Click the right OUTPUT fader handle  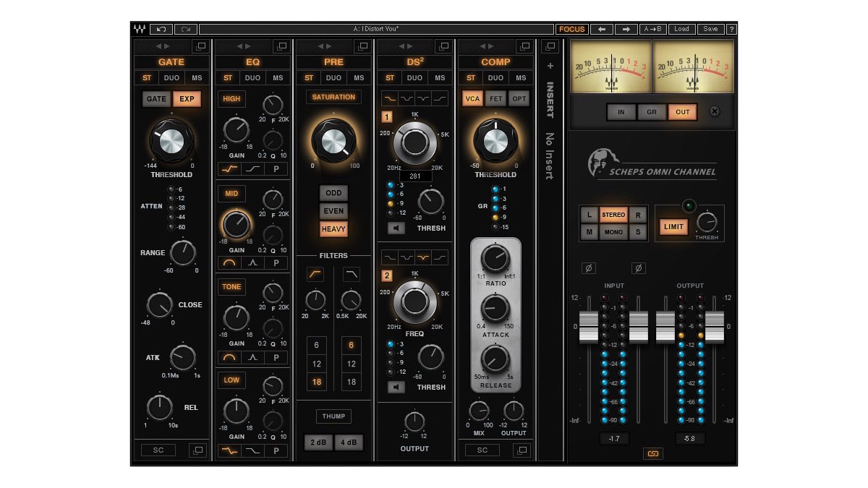click(715, 328)
